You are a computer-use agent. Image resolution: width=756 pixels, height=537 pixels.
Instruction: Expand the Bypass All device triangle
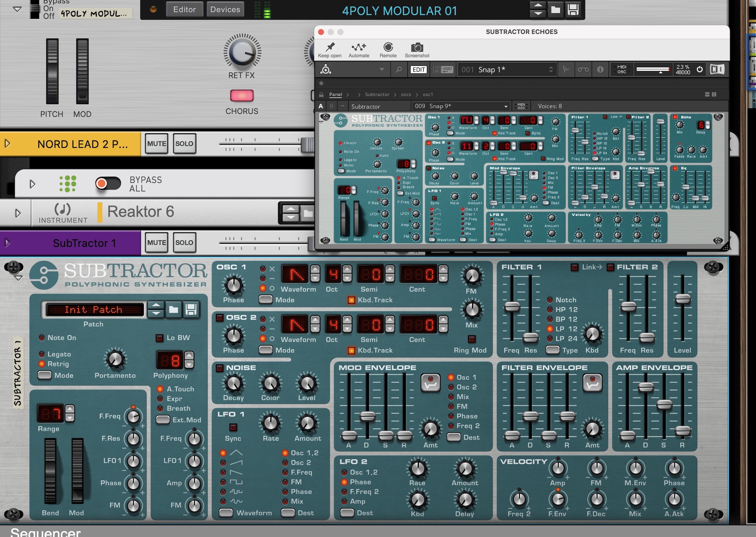[x=32, y=184]
